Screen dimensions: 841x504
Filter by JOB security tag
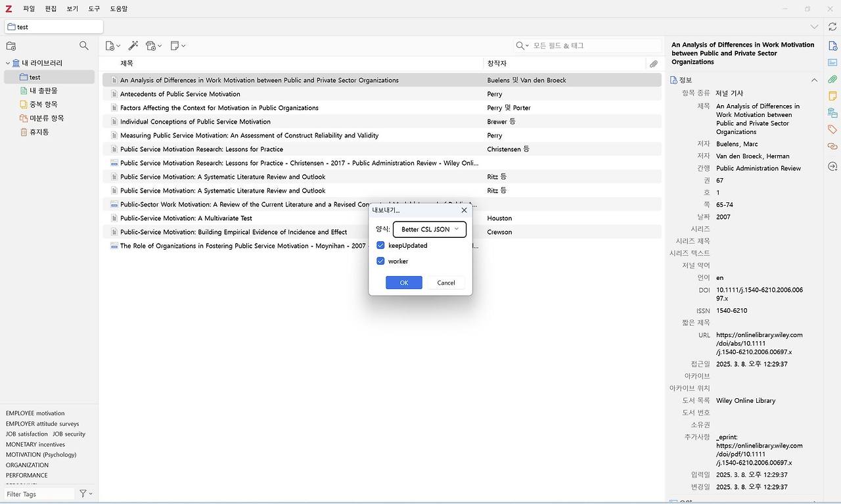(69, 434)
